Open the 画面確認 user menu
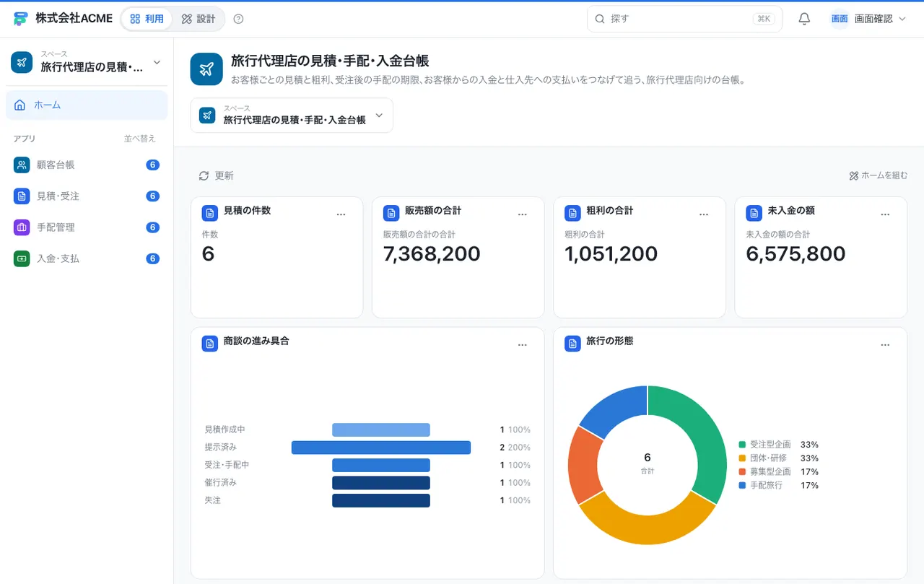 (x=868, y=19)
